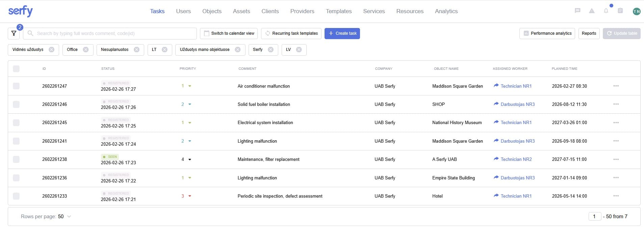
Task: Click Switch to calendar view button
Action: [229, 33]
